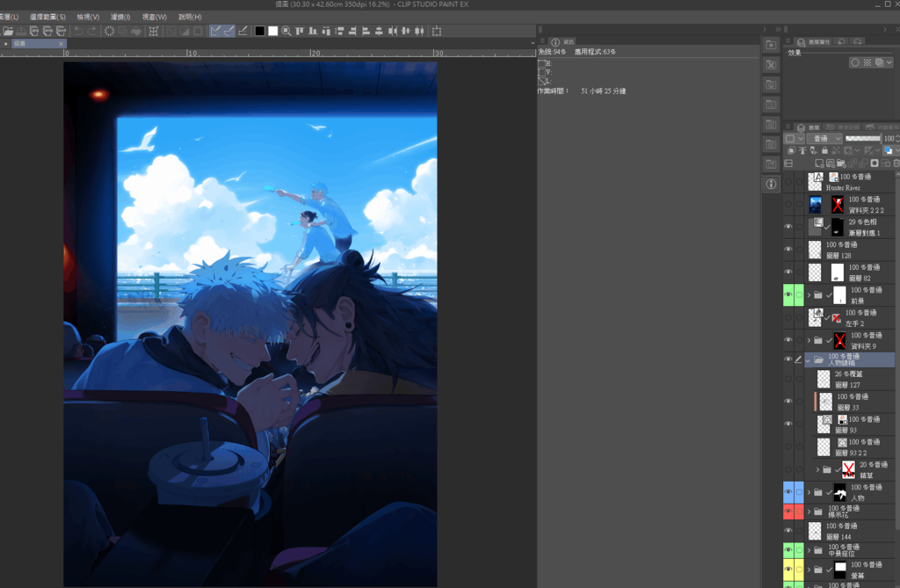
Task: Click the Border Effect circle icon
Action: [x=855, y=62]
